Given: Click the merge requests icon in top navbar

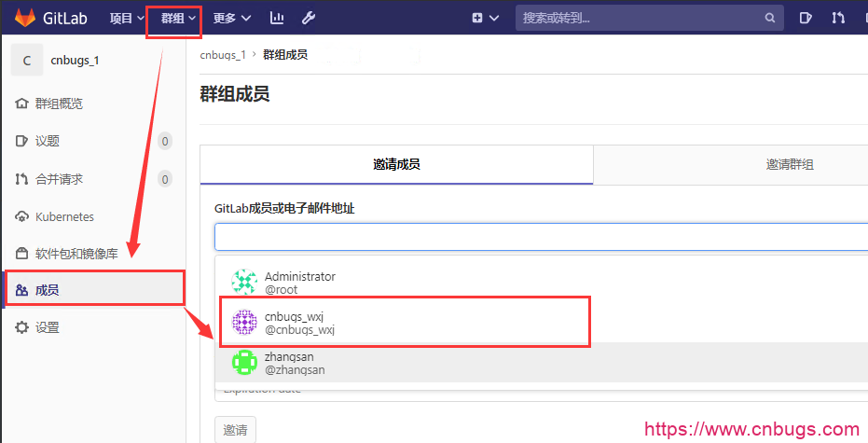Looking at the screenshot, I should tap(839, 18).
